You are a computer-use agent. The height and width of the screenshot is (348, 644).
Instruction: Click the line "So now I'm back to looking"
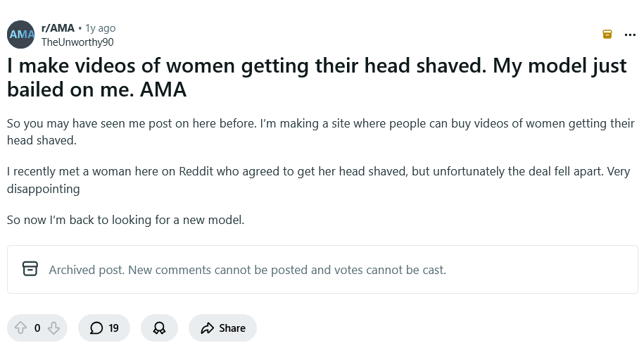(x=125, y=220)
